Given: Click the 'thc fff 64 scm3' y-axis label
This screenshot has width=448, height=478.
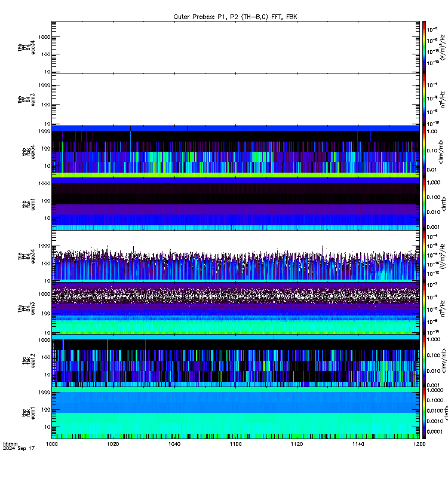Looking at the screenshot, I should [x=26, y=308].
